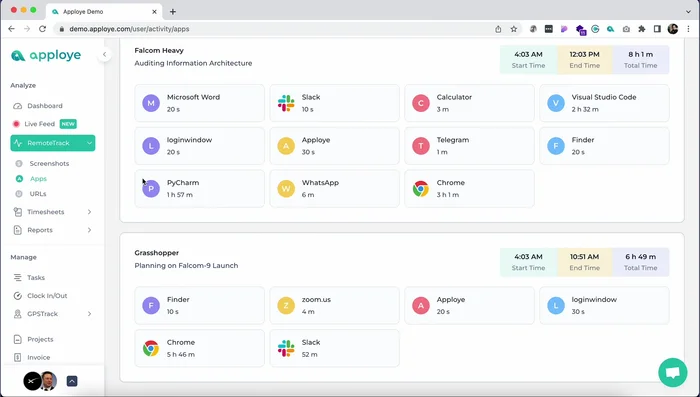The image size is (700, 397).
Task: Click the zoom.us Z icon
Action: (286, 305)
